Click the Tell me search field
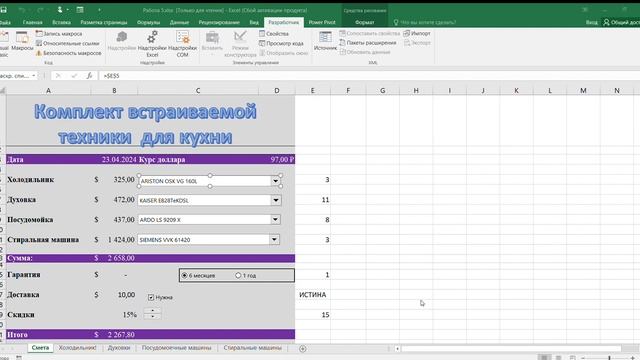 [424, 22]
